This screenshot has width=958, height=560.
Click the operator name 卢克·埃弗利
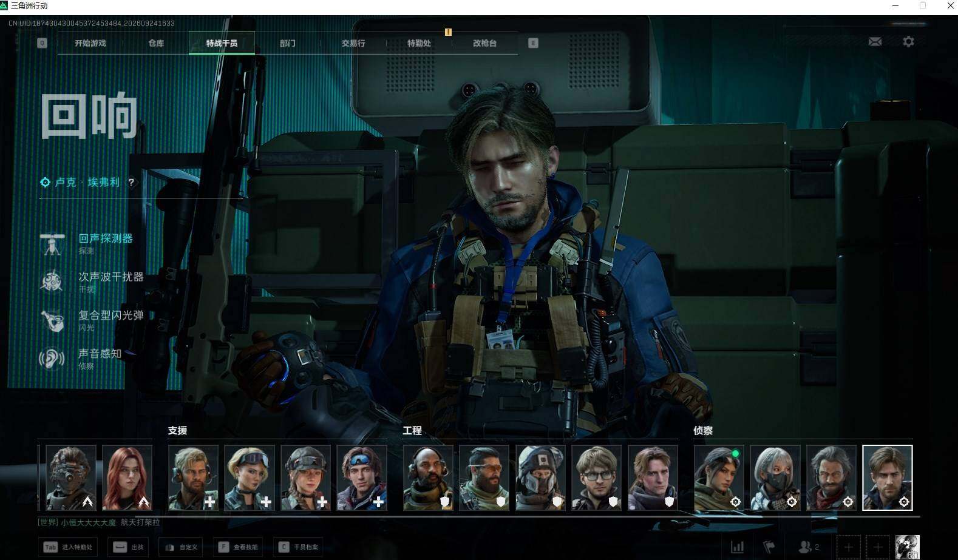tap(87, 182)
